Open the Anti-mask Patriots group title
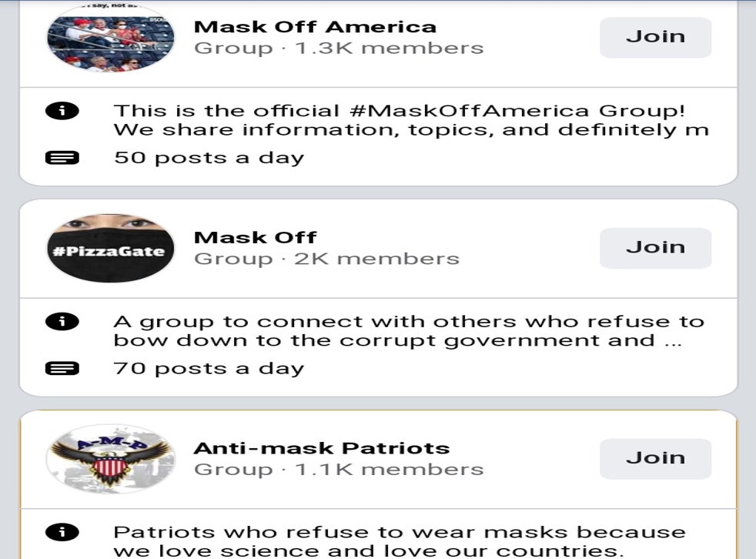 (x=321, y=448)
